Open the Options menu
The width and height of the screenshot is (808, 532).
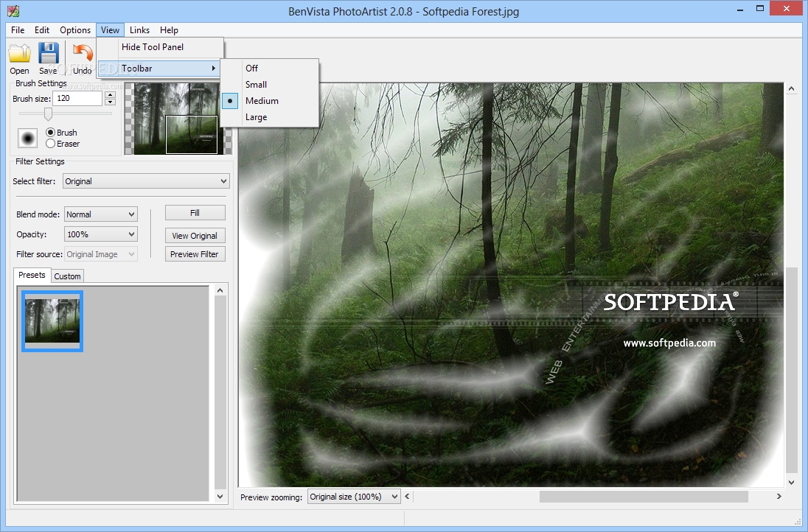tap(75, 30)
